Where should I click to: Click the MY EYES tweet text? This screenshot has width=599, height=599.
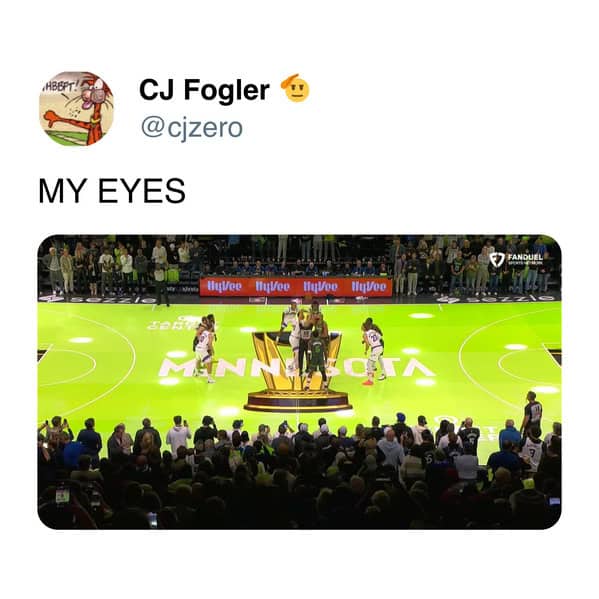click(x=112, y=191)
